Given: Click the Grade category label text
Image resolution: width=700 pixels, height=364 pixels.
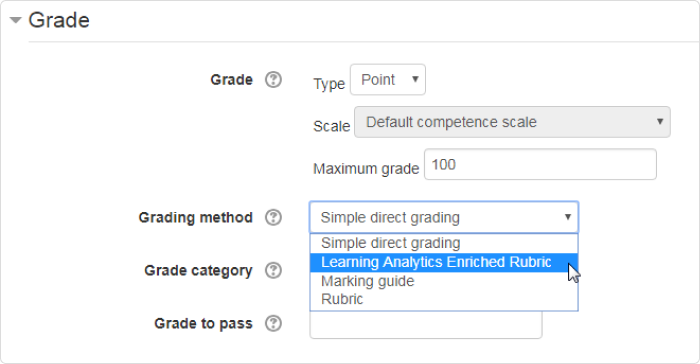Looking at the screenshot, I should pos(198,271).
